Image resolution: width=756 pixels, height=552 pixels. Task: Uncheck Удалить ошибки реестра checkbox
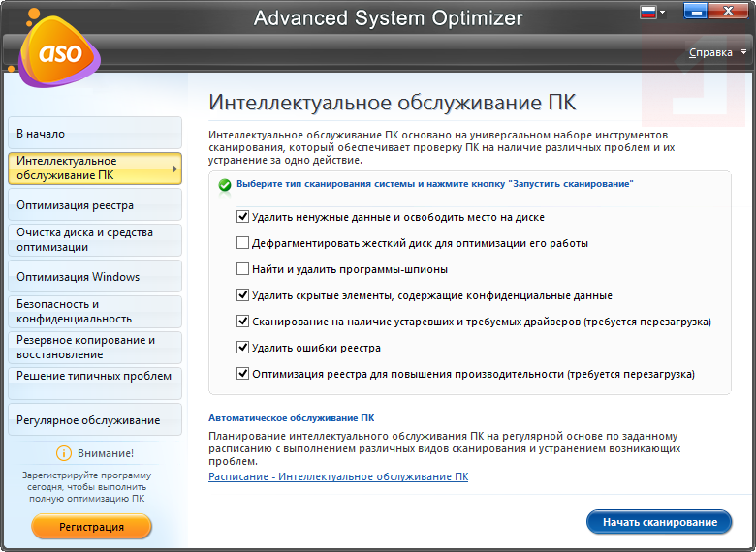pos(242,347)
